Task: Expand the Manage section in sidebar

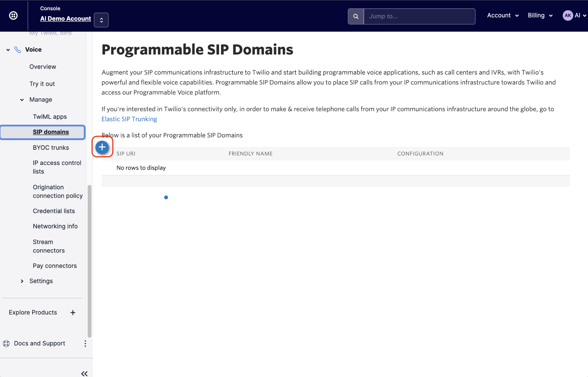Action: click(22, 99)
